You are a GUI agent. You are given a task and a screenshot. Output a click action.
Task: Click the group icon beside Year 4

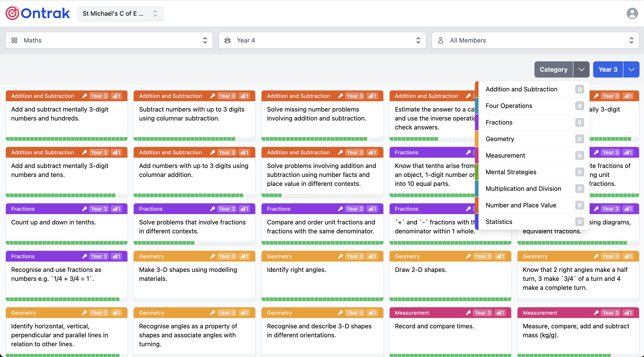click(227, 40)
